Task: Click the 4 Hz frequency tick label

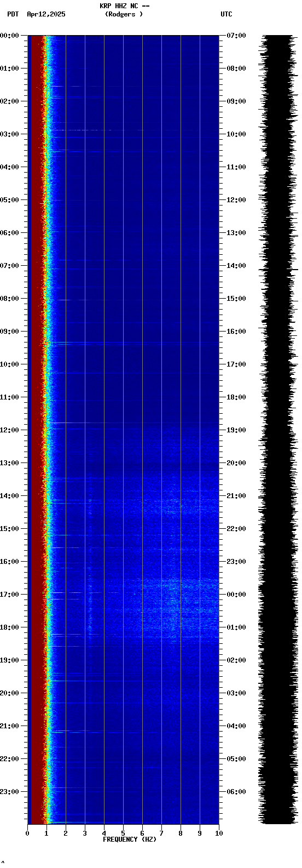Action: tap(104, 833)
